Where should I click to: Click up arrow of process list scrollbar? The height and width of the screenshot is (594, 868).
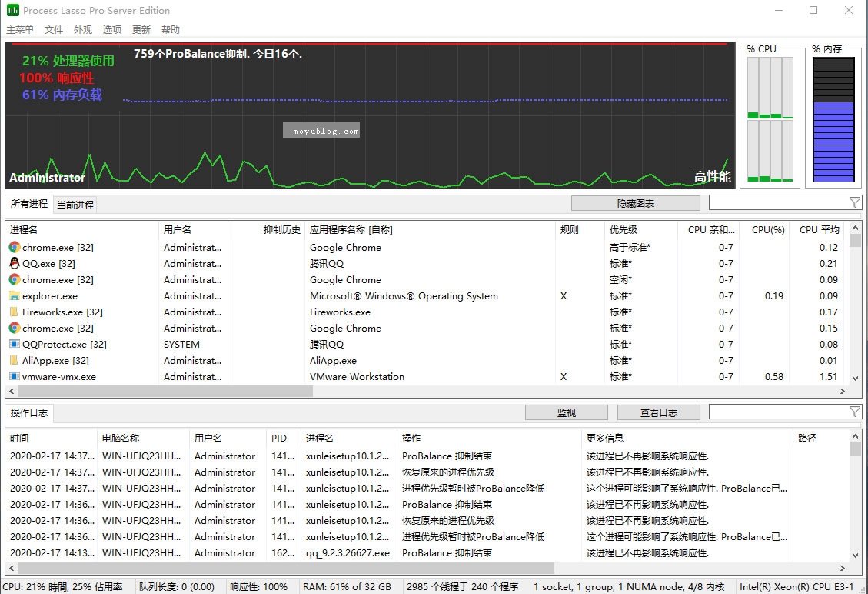click(x=855, y=228)
